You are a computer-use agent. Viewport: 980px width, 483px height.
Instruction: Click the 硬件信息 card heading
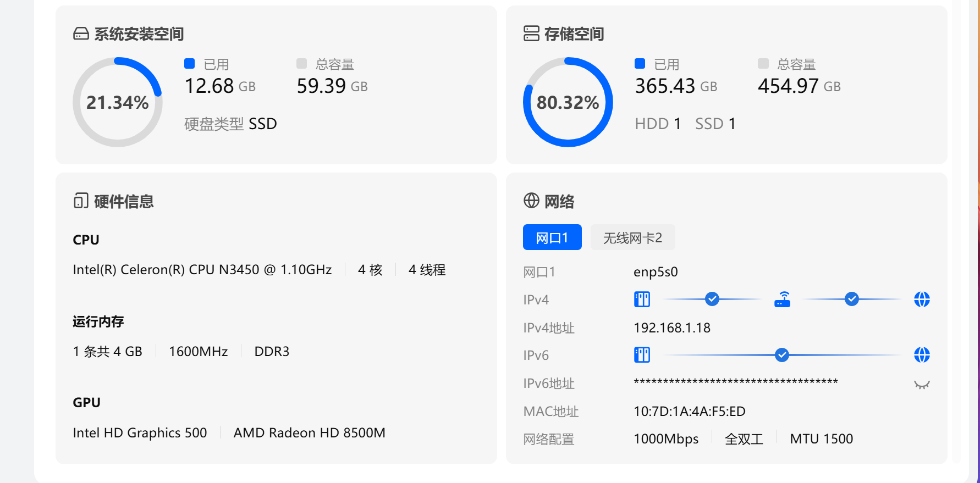coord(124,202)
